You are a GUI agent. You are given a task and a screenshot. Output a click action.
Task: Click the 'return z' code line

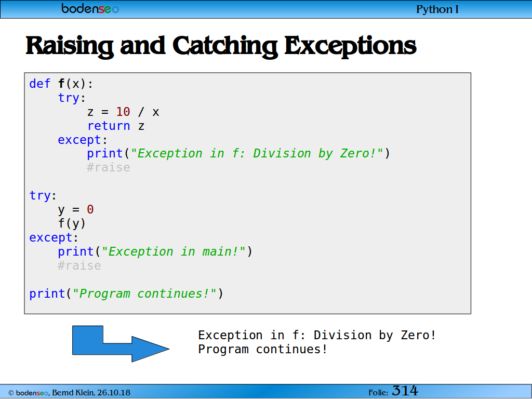pyautogui.click(x=116, y=126)
